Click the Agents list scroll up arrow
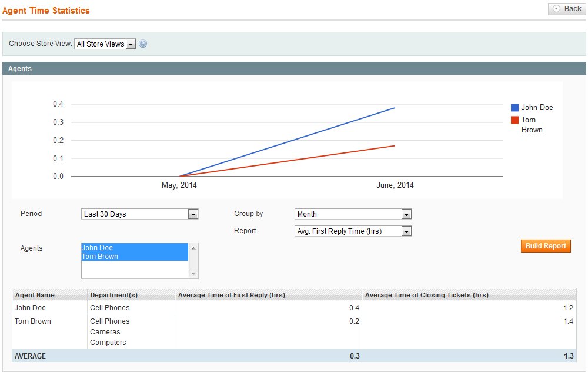This screenshot has height=375, width=588. 193,248
